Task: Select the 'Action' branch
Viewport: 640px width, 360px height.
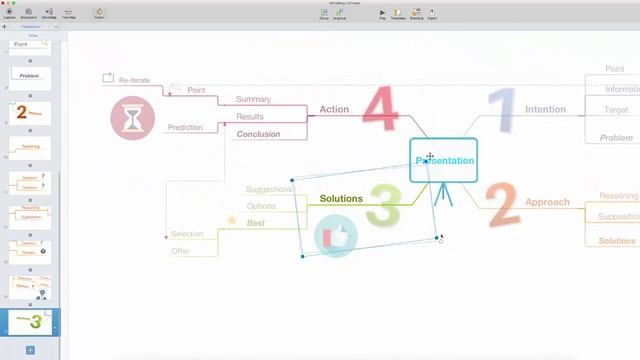Action: click(334, 109)
